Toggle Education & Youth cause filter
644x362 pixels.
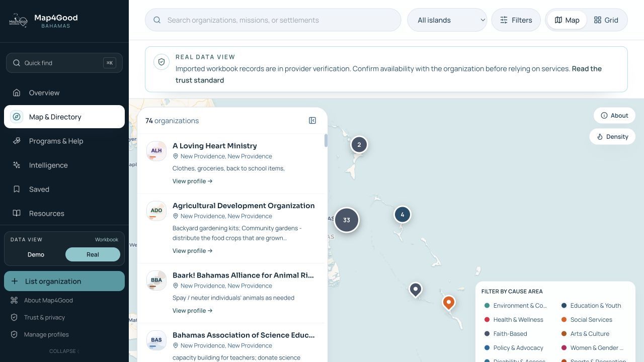tap(591, 306)
